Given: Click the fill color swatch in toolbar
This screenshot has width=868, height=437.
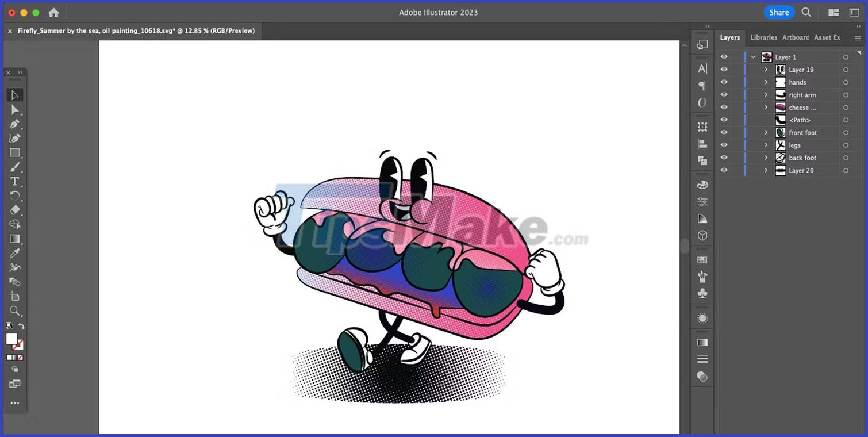Looking at the screenshot, I should pos(11,339).
